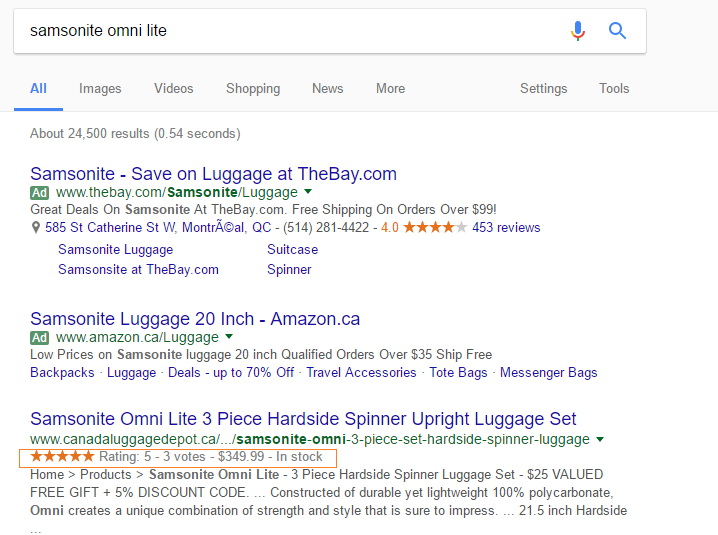Click the Ad badge on the Amazon.ca result

[x=40, y=338]
